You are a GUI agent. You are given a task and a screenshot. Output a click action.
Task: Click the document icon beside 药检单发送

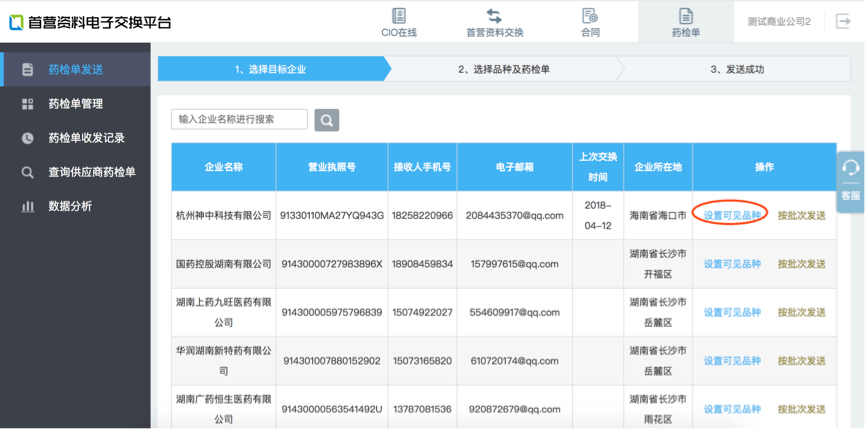point(27,69)
